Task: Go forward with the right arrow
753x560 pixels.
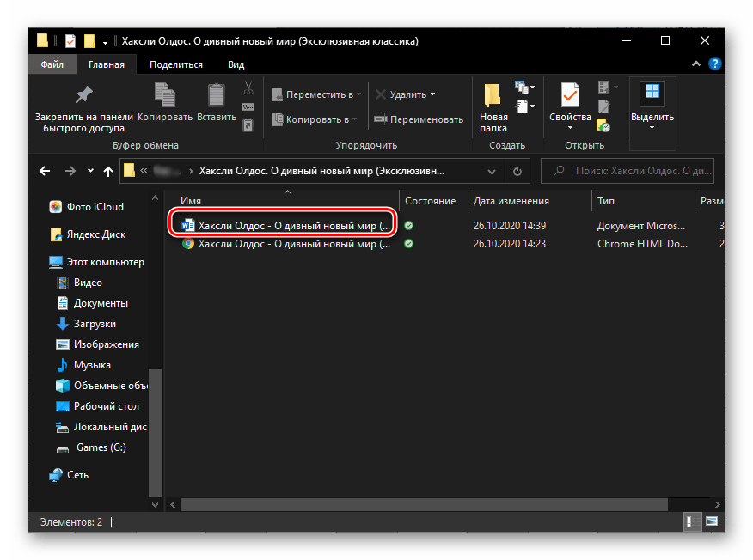Action: click(70, 171)
